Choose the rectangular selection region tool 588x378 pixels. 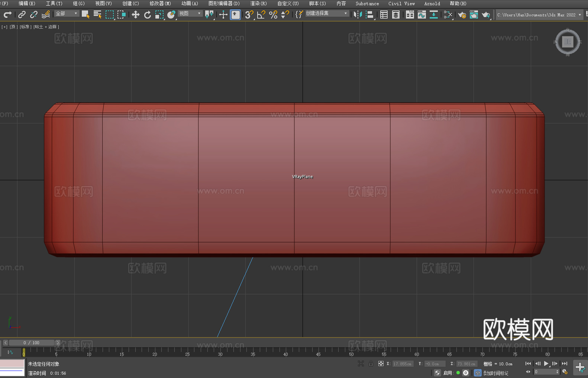tap(110, 14)
